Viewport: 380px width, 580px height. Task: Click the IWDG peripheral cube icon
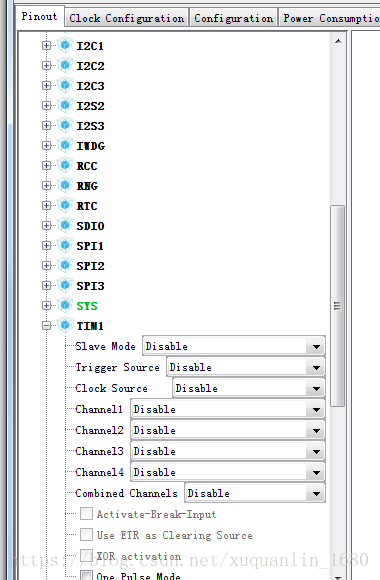(x=65, y=145)
